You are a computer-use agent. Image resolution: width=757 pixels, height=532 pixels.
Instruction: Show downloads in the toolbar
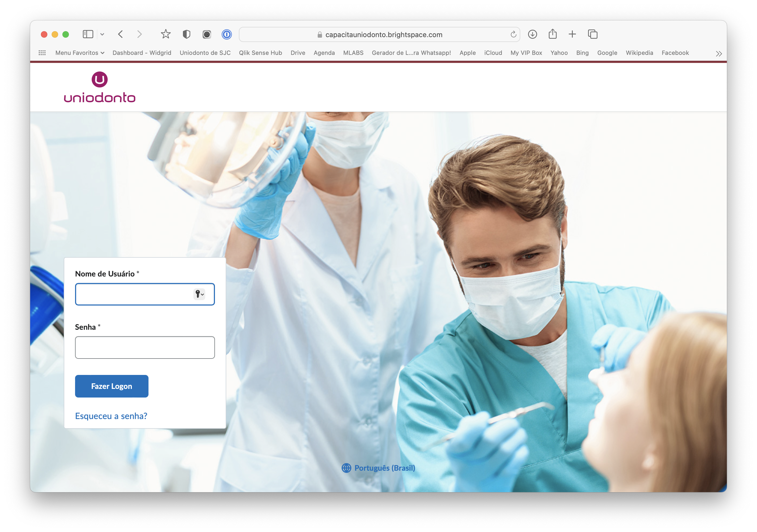tap(532, 34)
